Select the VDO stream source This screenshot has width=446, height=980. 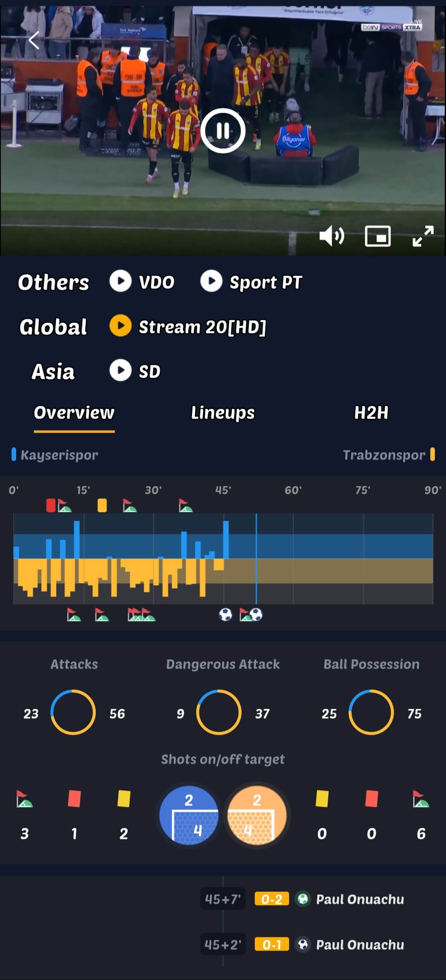[x=142, y=282]
